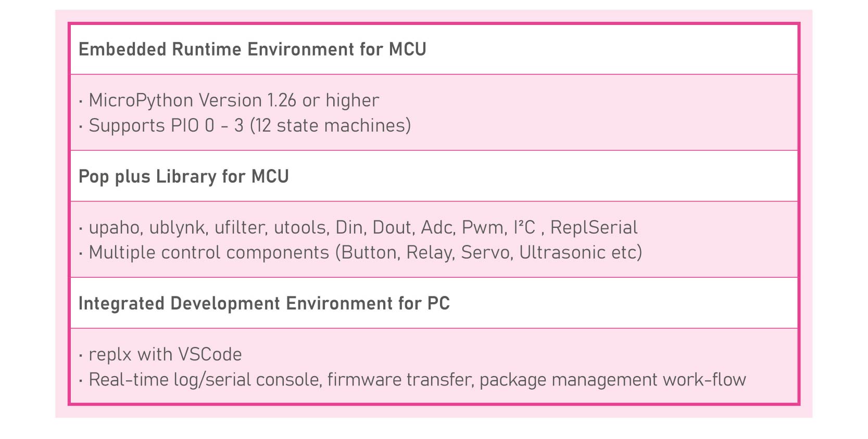
Task: Click the word Relay in control components
Action: tap(429, 253)
